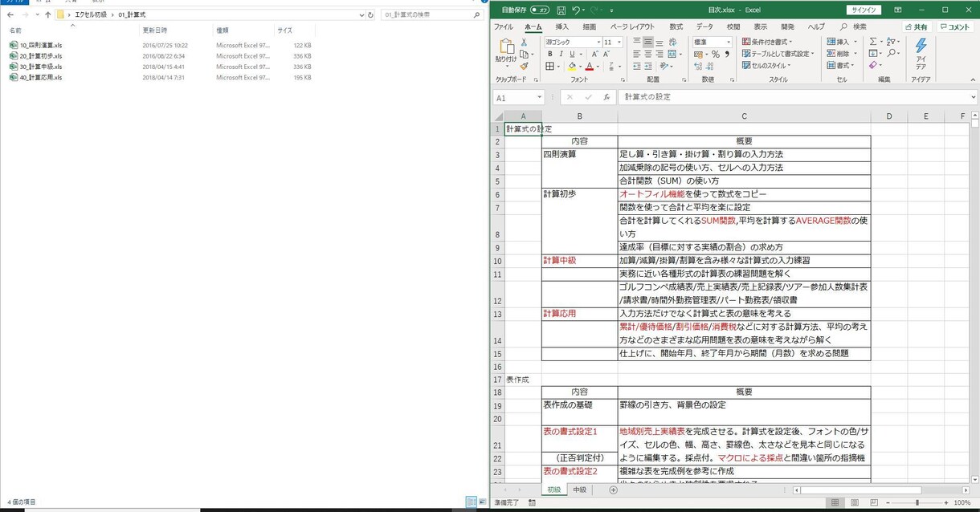
Task: Toggle the AutoSave switch
Action: pos(540,10)
